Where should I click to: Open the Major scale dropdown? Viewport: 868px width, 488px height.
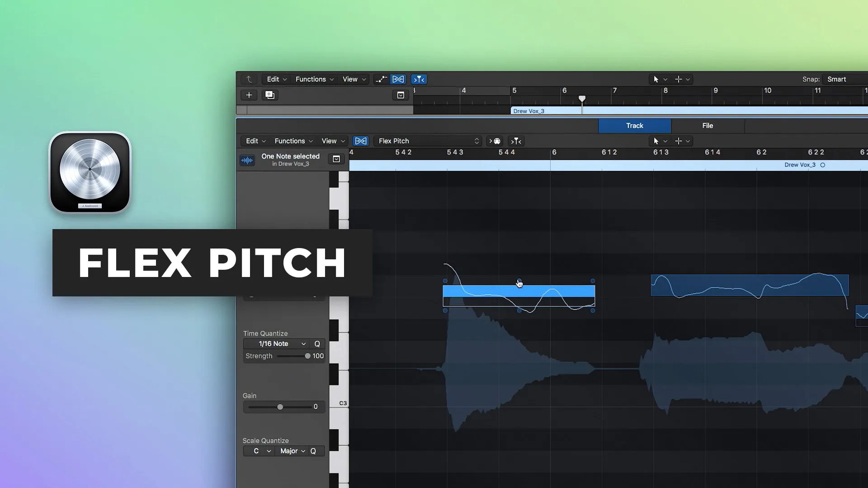click(292, 451)
